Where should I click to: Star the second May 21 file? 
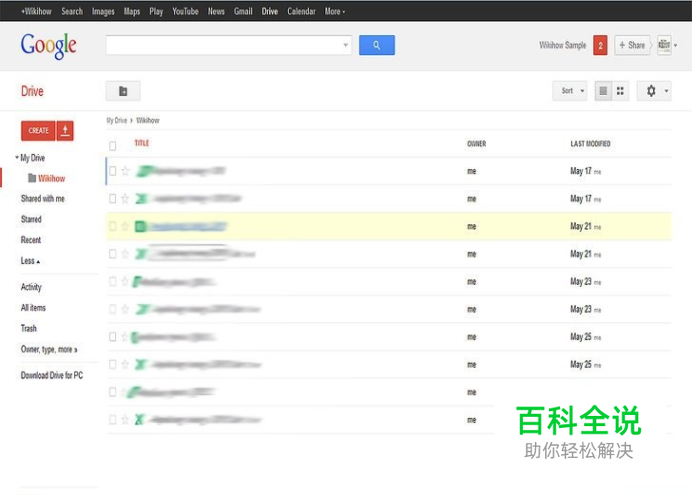[125, 254]
